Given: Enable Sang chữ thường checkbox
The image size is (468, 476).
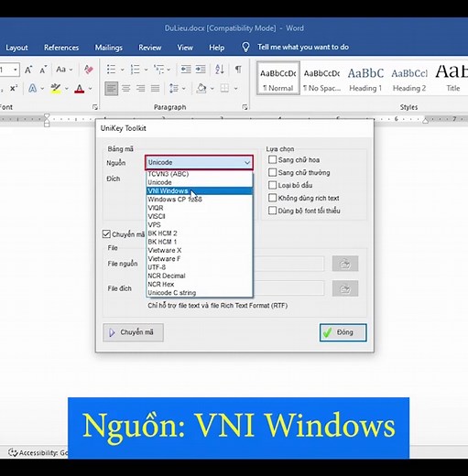Looking at the screenshot, I should click(x=272, y=172).
